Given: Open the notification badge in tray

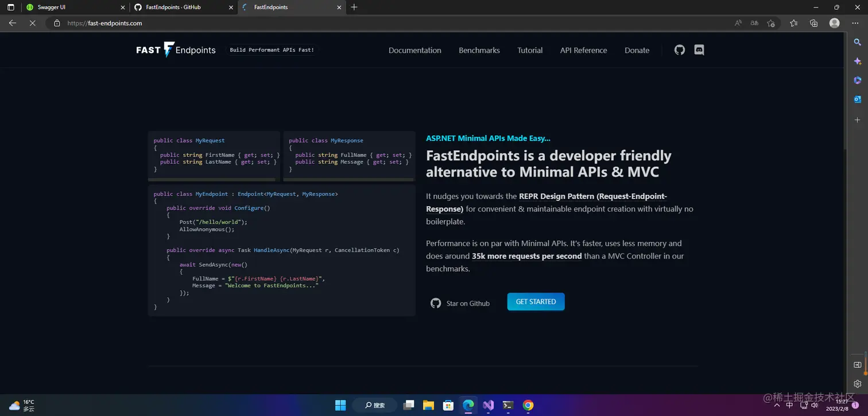Looking at the screenshot, I should click(855, 405).
